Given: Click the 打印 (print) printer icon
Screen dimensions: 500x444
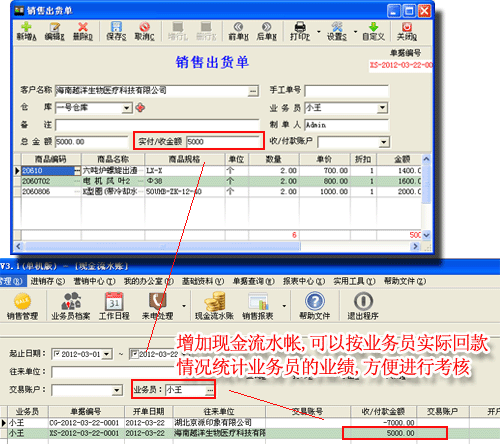Looking at the screenshot, I should click(300, 27).
